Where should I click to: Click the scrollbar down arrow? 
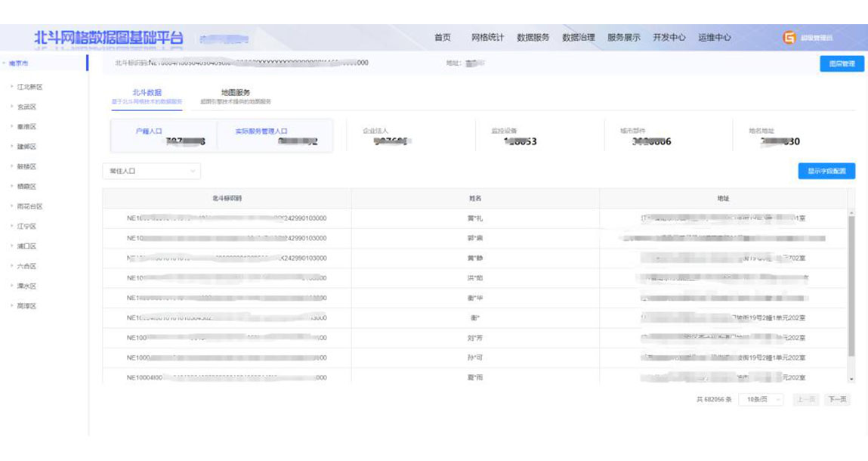point(852,379)
